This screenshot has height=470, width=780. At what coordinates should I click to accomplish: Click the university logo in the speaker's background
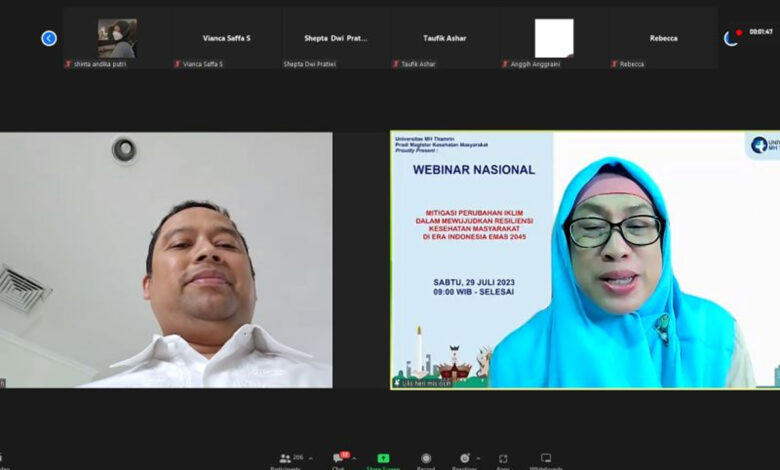[759, 145]
